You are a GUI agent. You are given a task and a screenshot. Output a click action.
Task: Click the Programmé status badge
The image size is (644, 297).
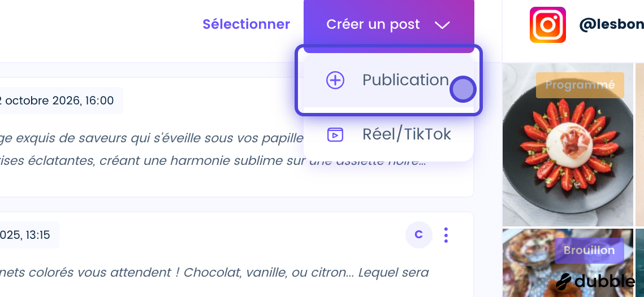click(580, 85)
